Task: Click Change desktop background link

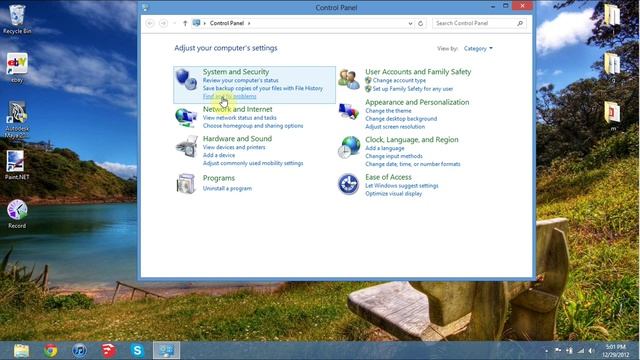Action: [x=401, y=119]
